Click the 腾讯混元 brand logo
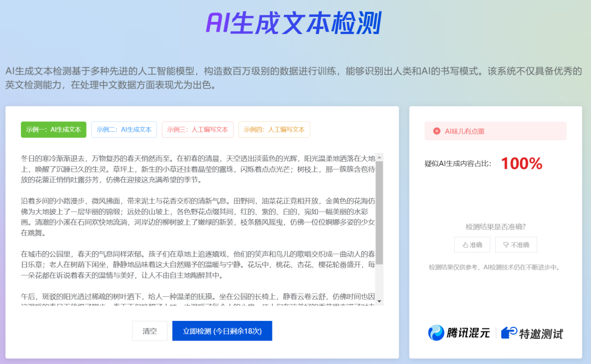 459,331
